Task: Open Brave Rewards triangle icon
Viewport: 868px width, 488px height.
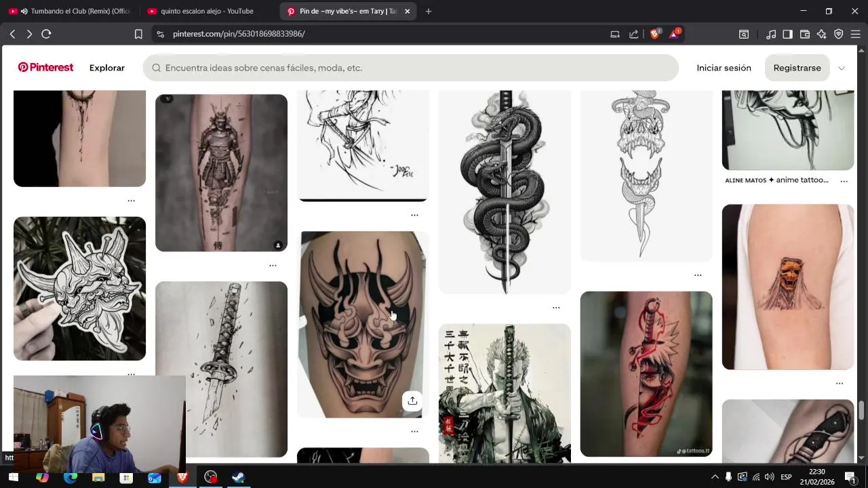Action: (x=675, y=33)
